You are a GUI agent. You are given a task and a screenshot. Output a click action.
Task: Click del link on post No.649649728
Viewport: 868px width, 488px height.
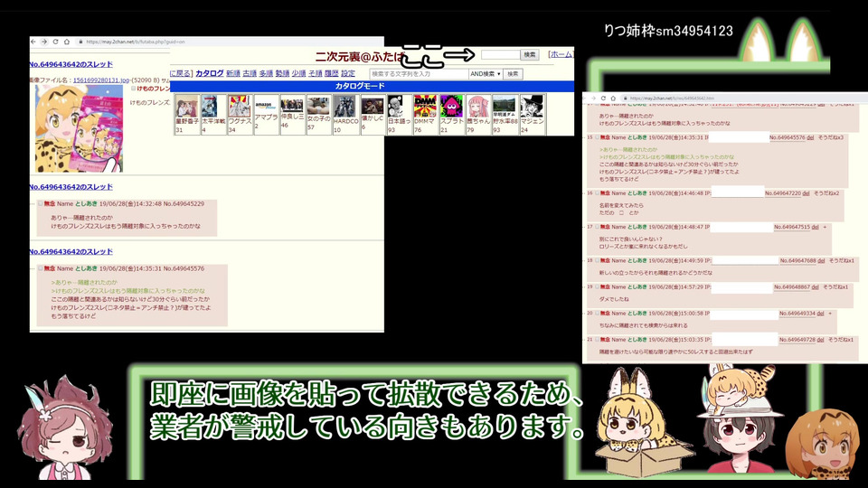[x=820, y=340]
